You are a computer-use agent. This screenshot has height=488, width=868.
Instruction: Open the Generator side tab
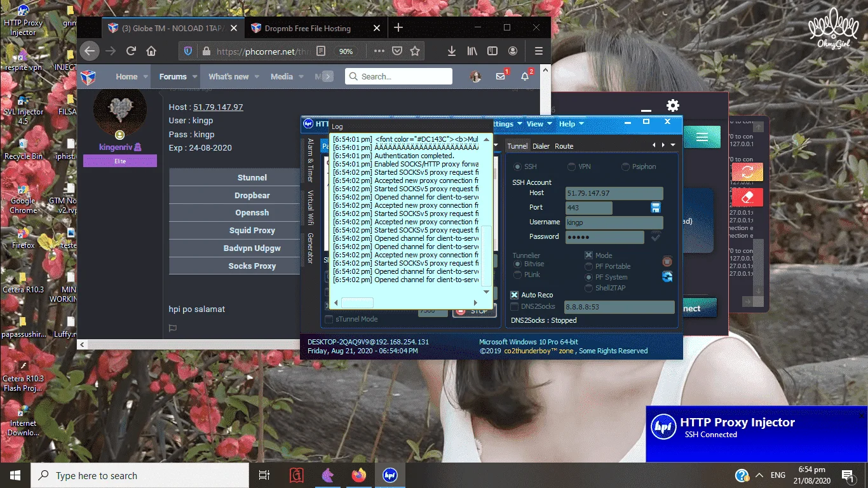click(310, 248)
